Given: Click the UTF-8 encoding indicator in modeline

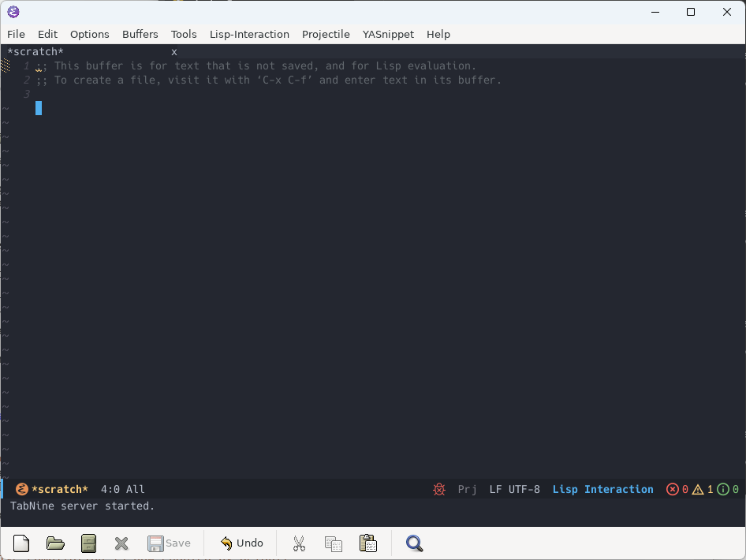Looking at the screenshot, I should click(x=524, y=489).
